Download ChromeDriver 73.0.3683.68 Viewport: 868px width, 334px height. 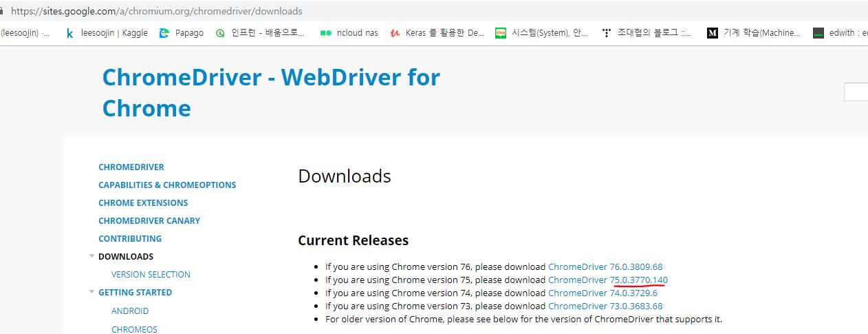[605, 306]
